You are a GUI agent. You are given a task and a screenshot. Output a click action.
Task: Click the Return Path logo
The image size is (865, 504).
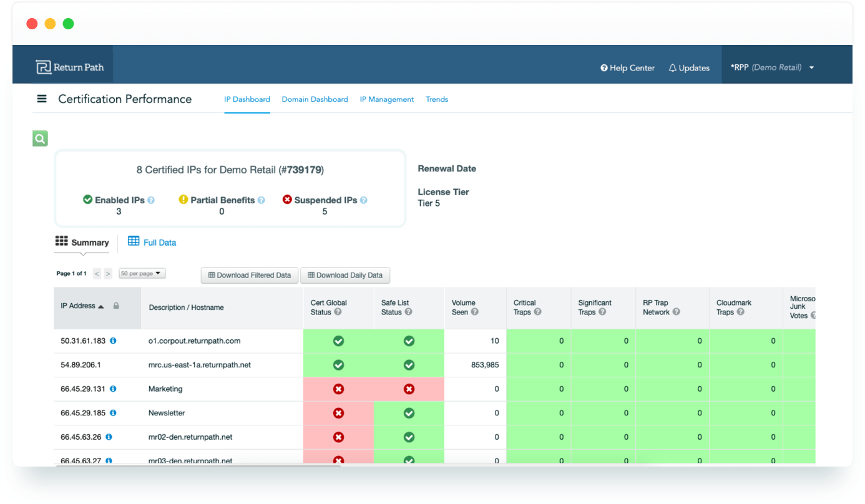pos(70,67)
